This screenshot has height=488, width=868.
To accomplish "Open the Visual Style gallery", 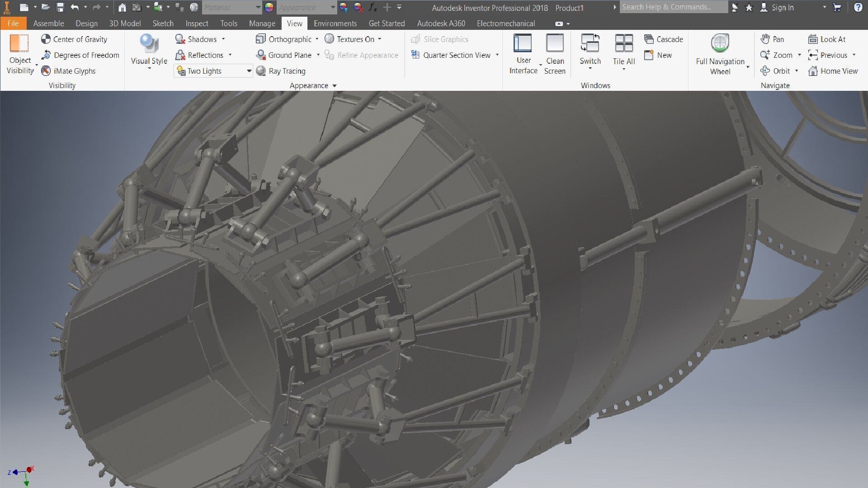I will click(x=149, y=52).
